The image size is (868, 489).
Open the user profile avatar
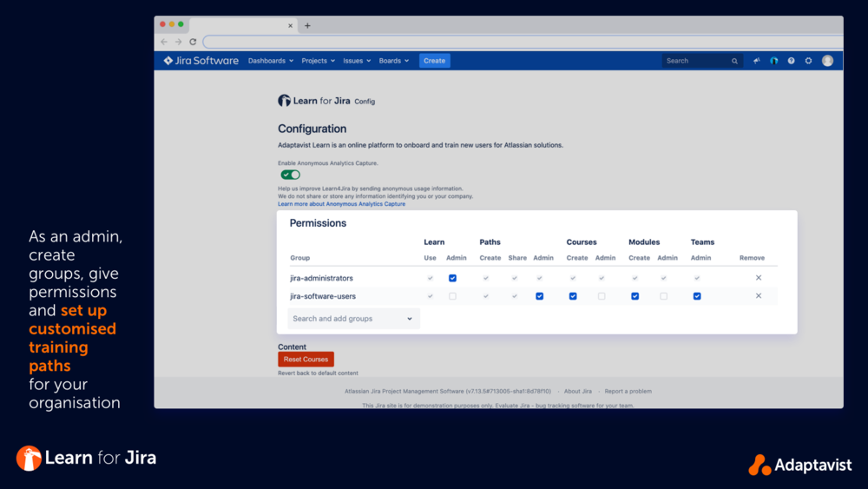[827, 61]
